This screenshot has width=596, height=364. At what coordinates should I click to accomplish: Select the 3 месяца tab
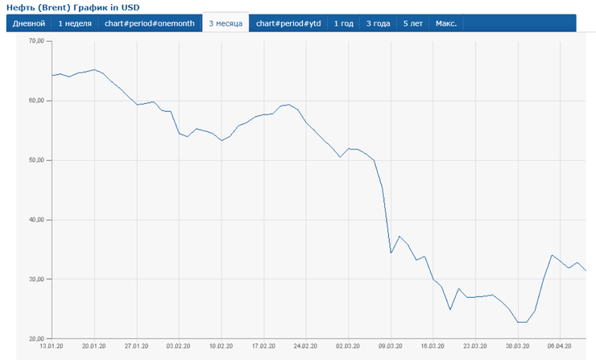click(x=226, y=23)
